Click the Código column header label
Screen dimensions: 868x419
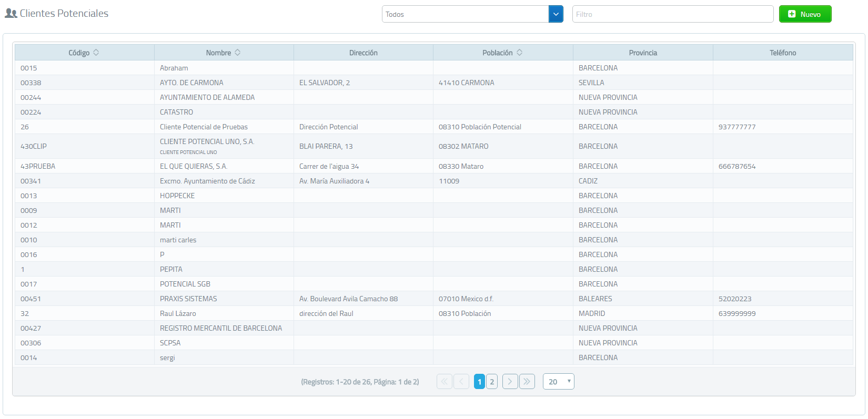(79, 53)
